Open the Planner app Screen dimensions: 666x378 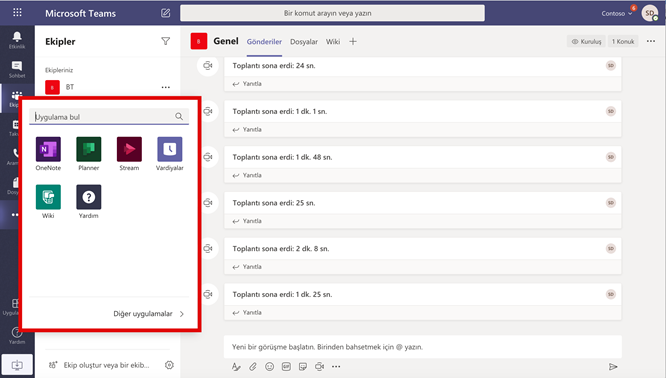[89, 154]
